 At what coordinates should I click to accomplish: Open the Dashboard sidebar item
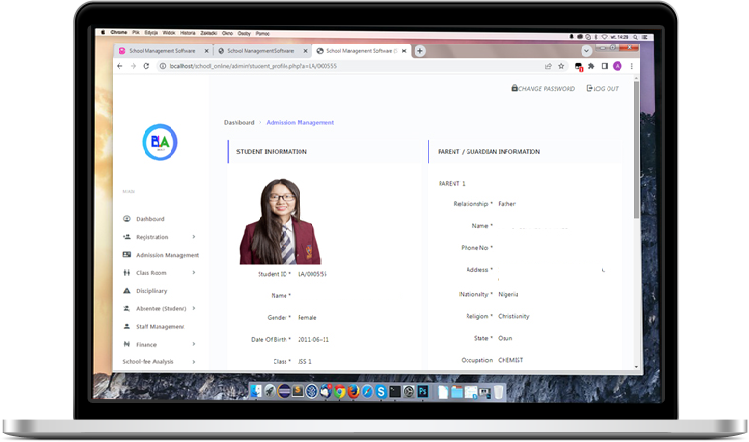(x=150, y=219)
